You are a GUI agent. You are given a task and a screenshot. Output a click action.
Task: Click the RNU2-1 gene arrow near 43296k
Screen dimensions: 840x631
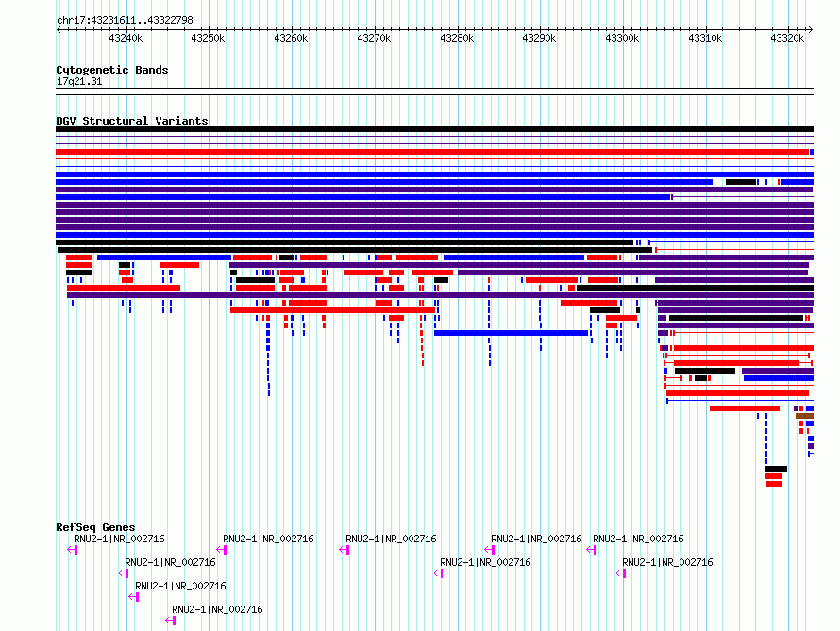(x=591, y=550)
